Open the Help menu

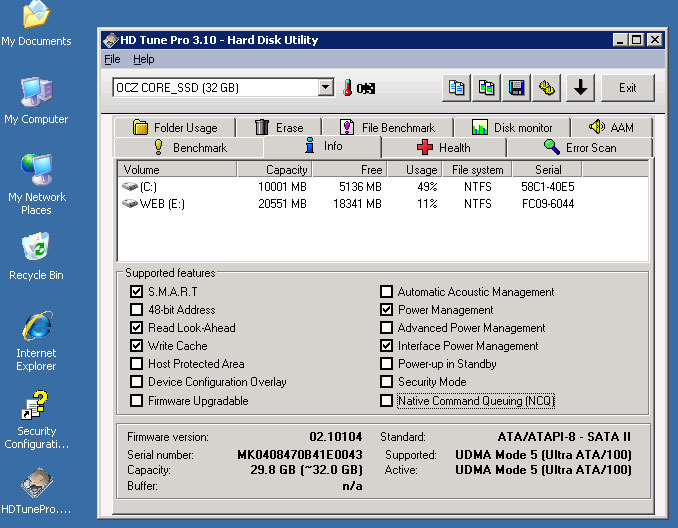(x=144, y=59)
